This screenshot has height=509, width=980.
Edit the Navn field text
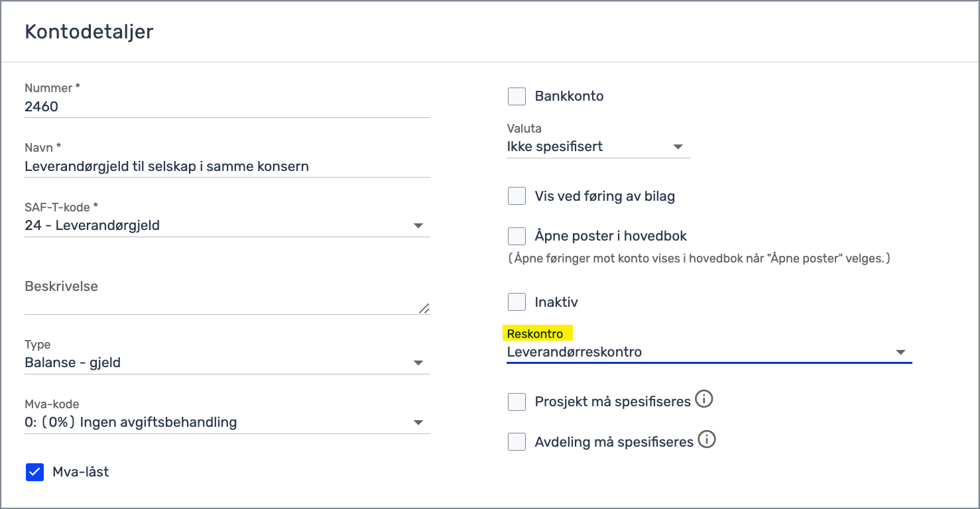[x=227, y=166]
